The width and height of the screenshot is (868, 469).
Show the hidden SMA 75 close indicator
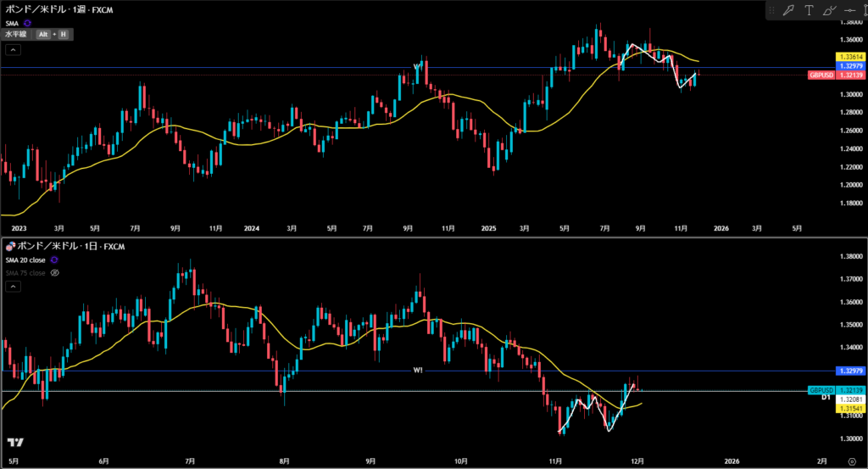55,273
